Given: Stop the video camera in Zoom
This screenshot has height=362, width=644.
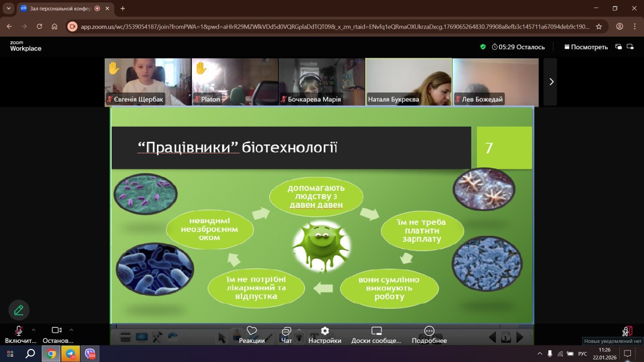Looking at the screenshot, I should (x=56, y=330).
